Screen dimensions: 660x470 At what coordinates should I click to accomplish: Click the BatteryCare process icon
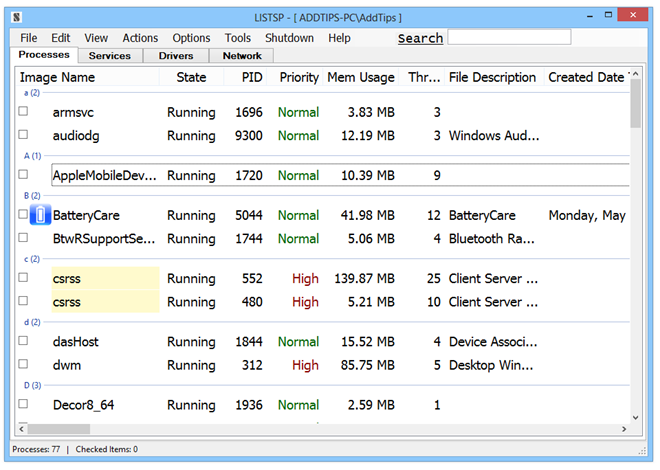[x=40, y=215]
